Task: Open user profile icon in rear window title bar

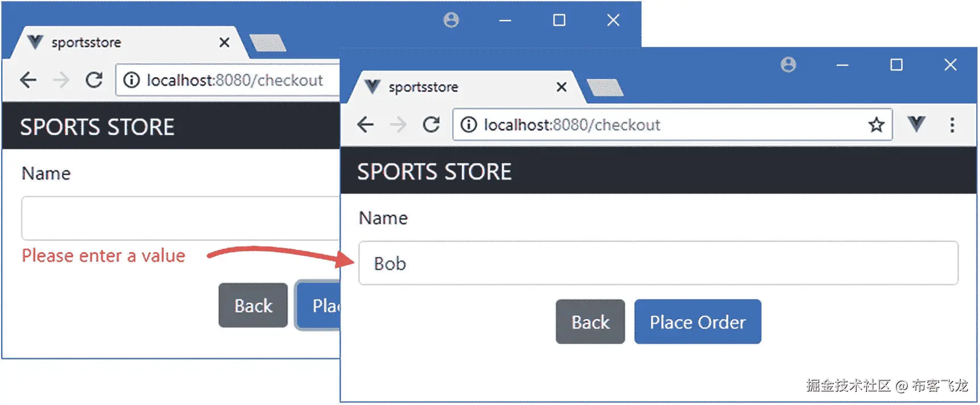Action: coord(451,20)
